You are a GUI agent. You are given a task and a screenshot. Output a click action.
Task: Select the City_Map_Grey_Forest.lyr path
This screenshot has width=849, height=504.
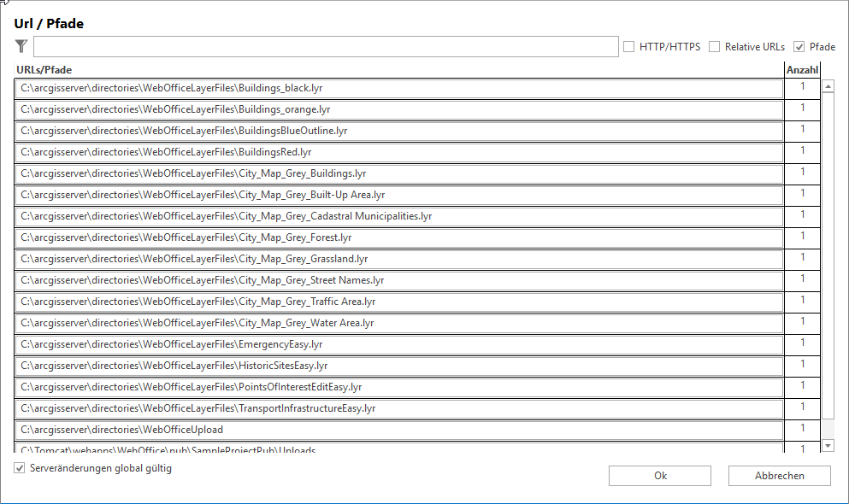398,237
